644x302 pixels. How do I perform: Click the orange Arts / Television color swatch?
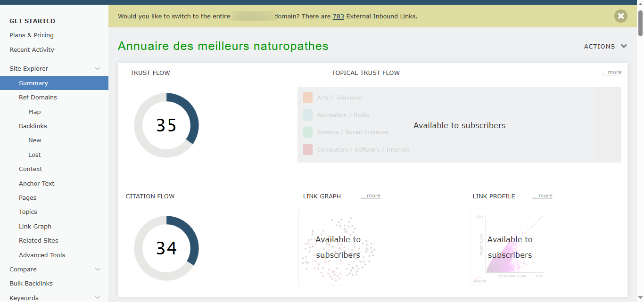(308, 98)
